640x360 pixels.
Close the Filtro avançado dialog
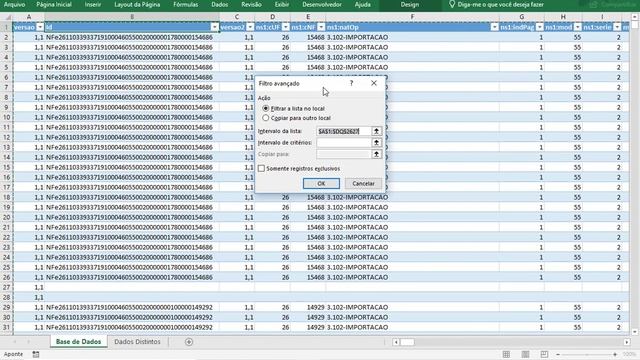374,83
